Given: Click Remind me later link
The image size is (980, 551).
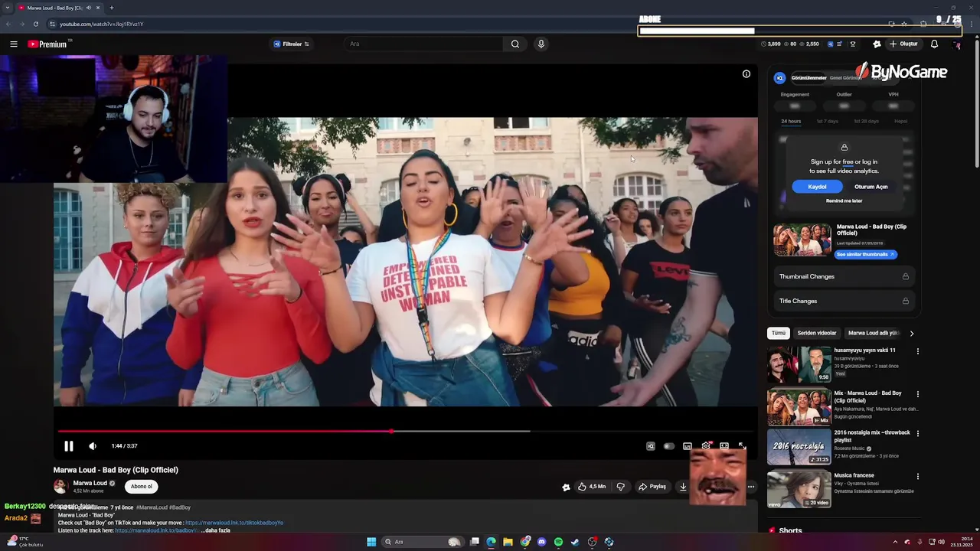Looking at the screenshot, I should tap(844, 201).
